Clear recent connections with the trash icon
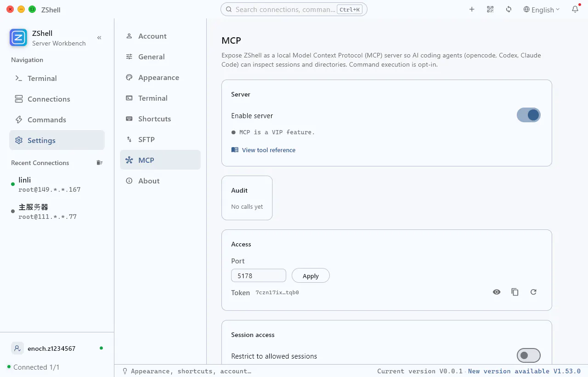Screen dimensions: 588x377 (99, 163)
